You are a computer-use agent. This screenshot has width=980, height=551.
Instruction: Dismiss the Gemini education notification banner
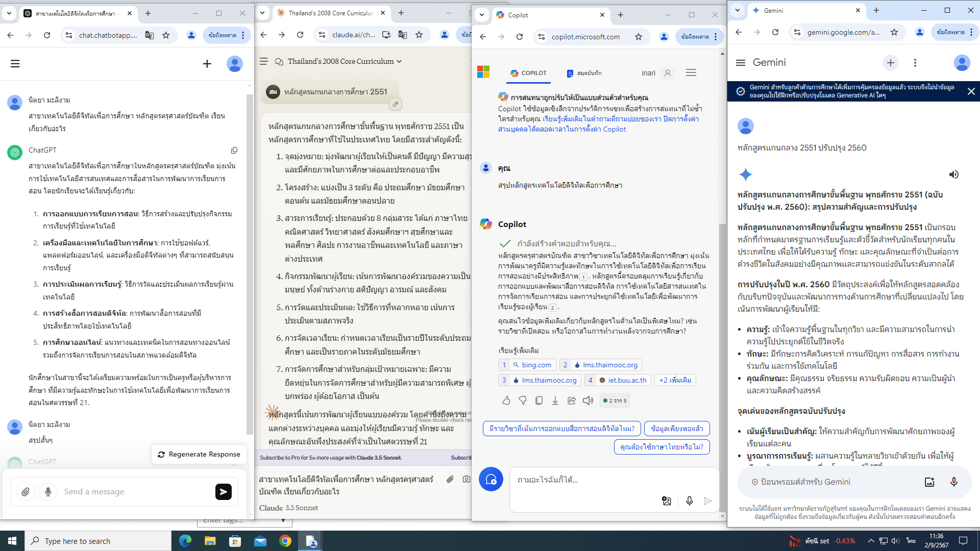click(971, 91)
